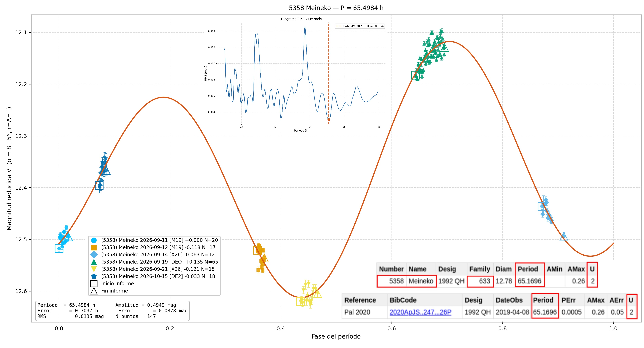Screen dimensions: 644x348
Task: Click the diameter value '12.78' cell
Action: coord(504,281)
